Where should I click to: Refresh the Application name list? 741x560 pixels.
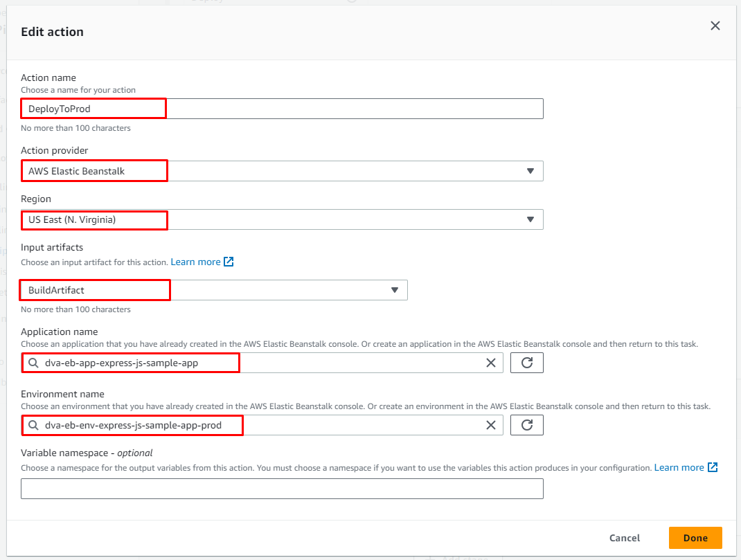coord(526,363)
